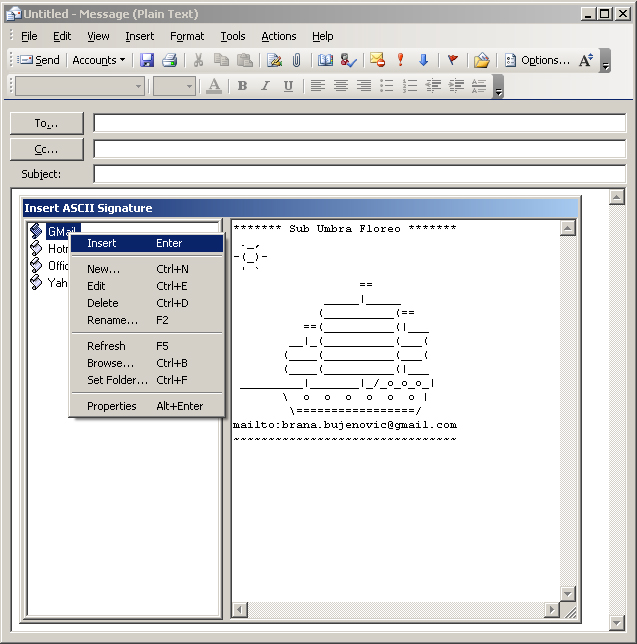The image size is (637, 644).
Task: Set Importance High with red exclamation
Action: click(x=400, y=60)
